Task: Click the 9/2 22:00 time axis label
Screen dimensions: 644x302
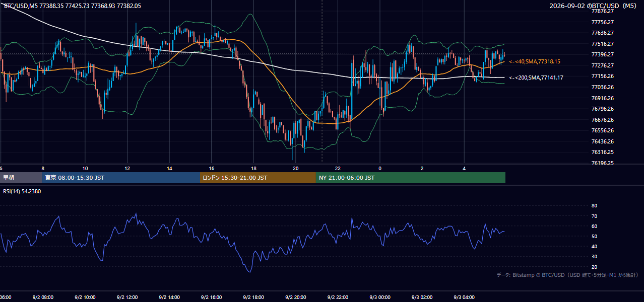Action: [x=338, y=297]
